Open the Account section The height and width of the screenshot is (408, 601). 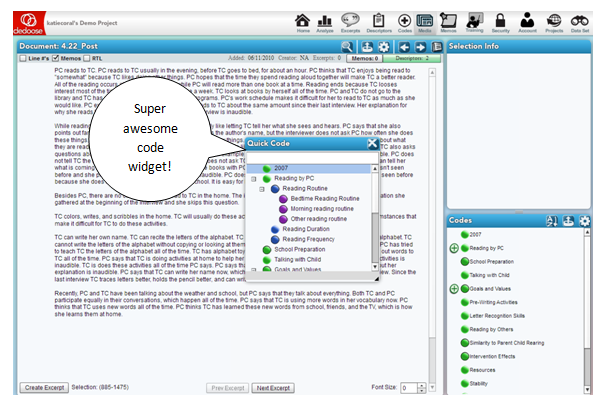click(527, 23)
